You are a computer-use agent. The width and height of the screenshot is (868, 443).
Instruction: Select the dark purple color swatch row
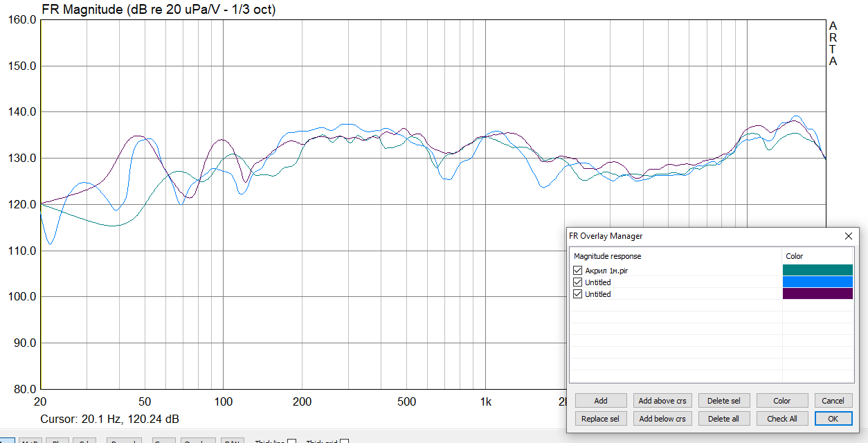pyautogui.click(x=817, y=293)
